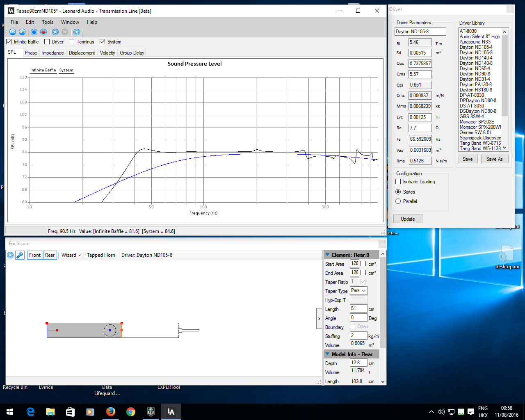
Task: Click the Front view button
Action: pyautogui.click(x=35, y=255)
